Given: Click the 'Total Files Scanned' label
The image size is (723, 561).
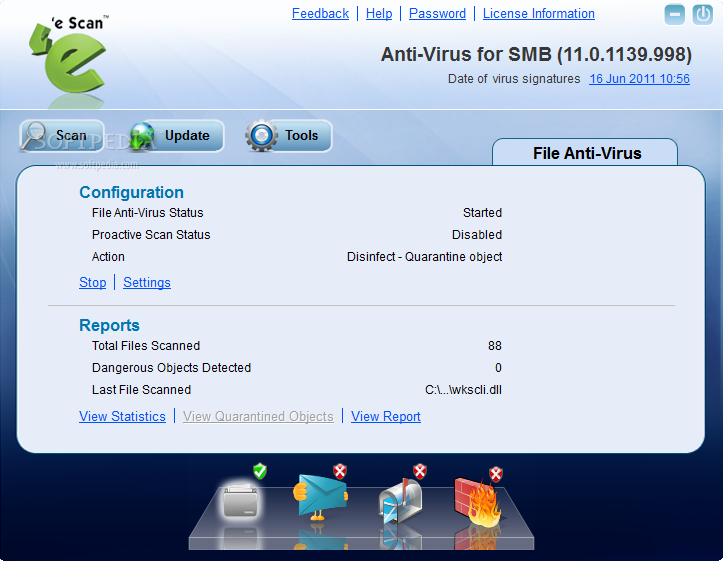Looking at the screenshot, I should click(x=146, y=346).
